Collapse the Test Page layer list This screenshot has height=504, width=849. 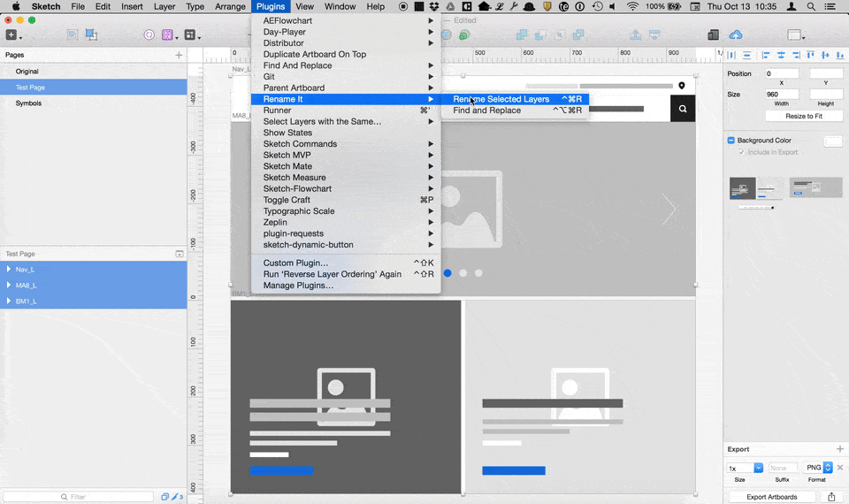point(180,254)
